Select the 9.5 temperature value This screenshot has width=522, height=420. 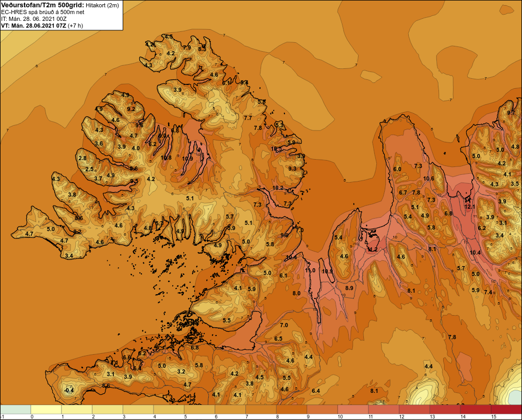(134, 181)
